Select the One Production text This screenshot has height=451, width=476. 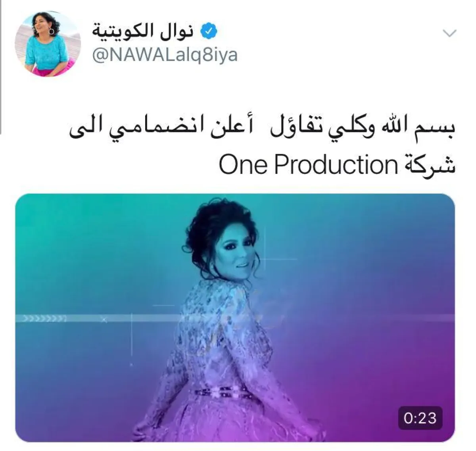pos(309,164)
